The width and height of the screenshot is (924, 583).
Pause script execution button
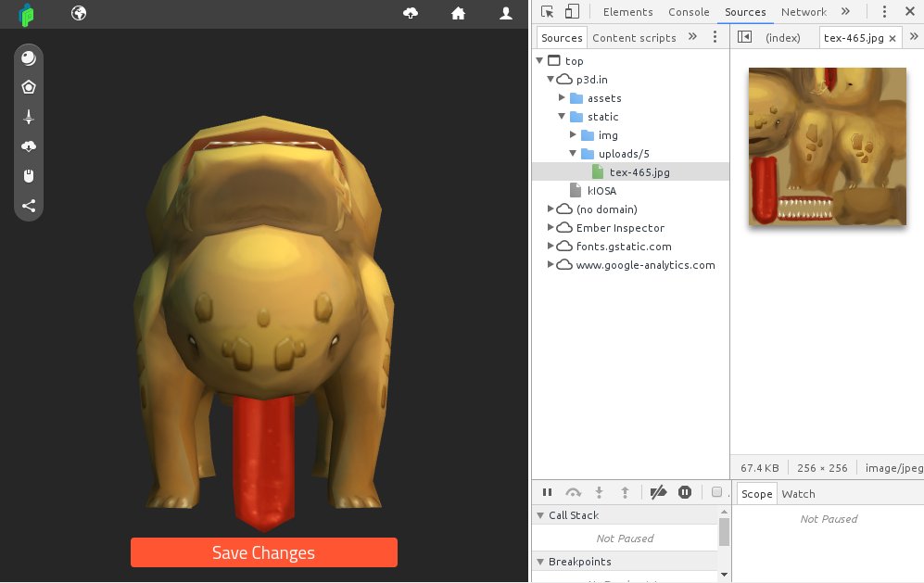click(547, 492)
